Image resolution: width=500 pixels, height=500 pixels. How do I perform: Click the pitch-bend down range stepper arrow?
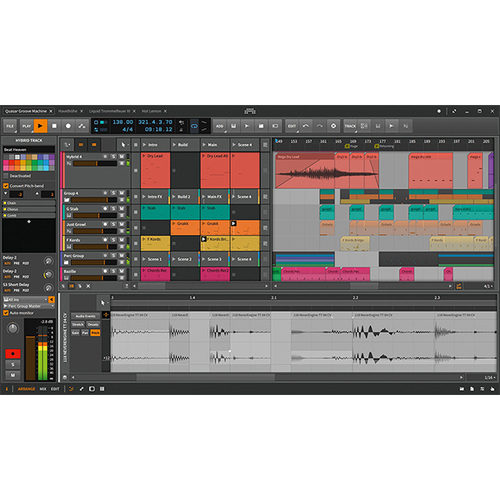(x=5, y=193)
